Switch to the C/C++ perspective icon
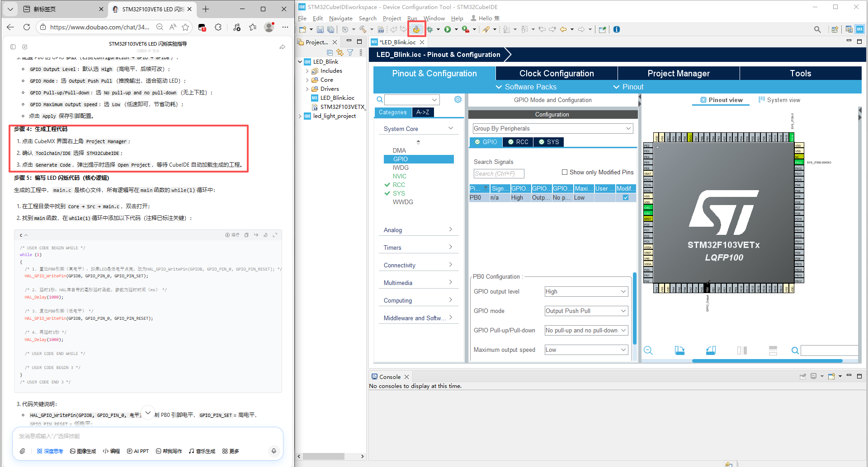 (849, 29)
